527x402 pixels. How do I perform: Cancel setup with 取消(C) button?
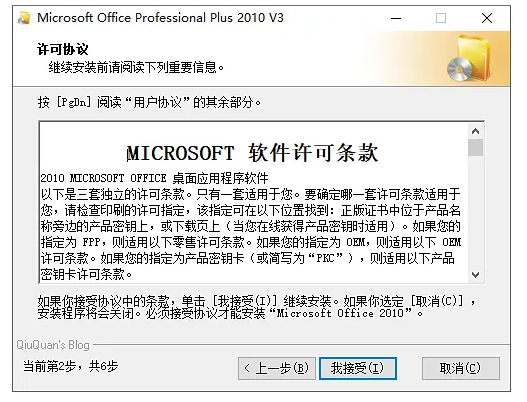point(460,368)
